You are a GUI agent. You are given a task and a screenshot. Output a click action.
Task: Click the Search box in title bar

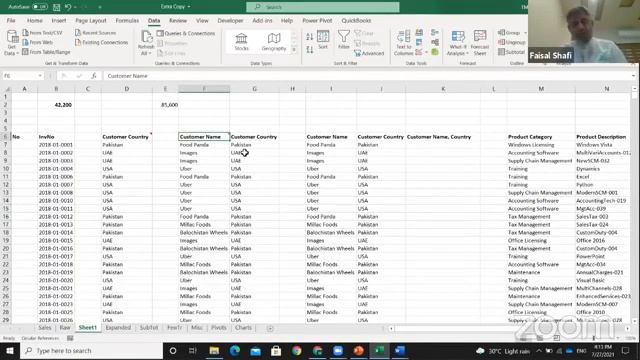[x=322, y=7]
